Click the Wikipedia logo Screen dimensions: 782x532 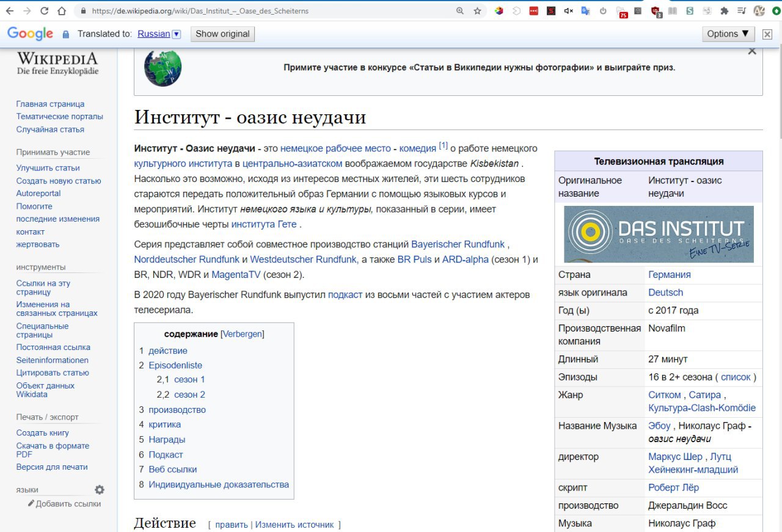click(x=57, y=64)
